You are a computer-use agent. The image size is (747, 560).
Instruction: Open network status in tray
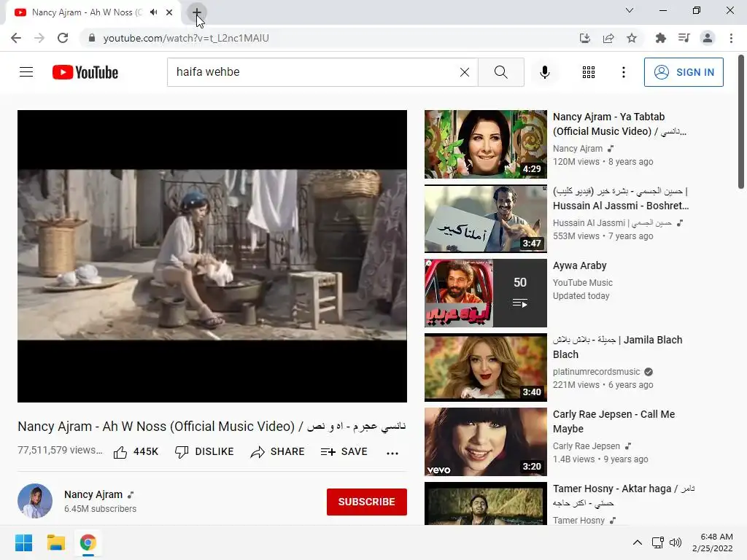[x=658, y=542]
